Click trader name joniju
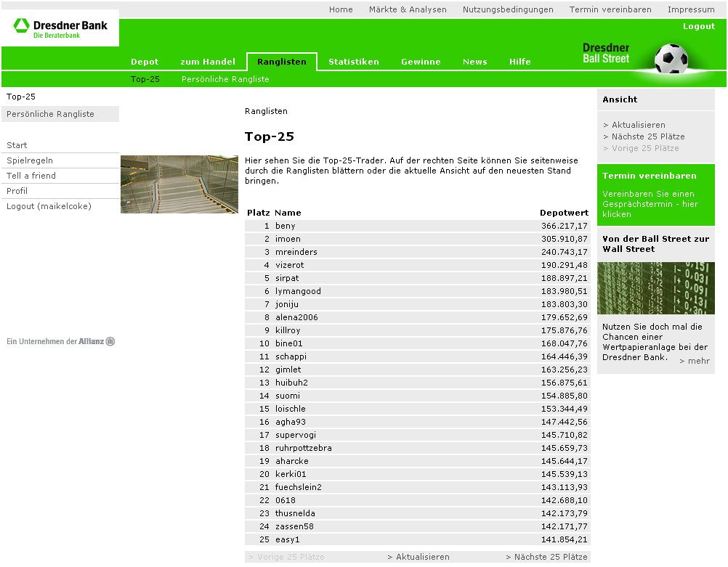This screenshot has height=567, width=728. tap(286, 304)
